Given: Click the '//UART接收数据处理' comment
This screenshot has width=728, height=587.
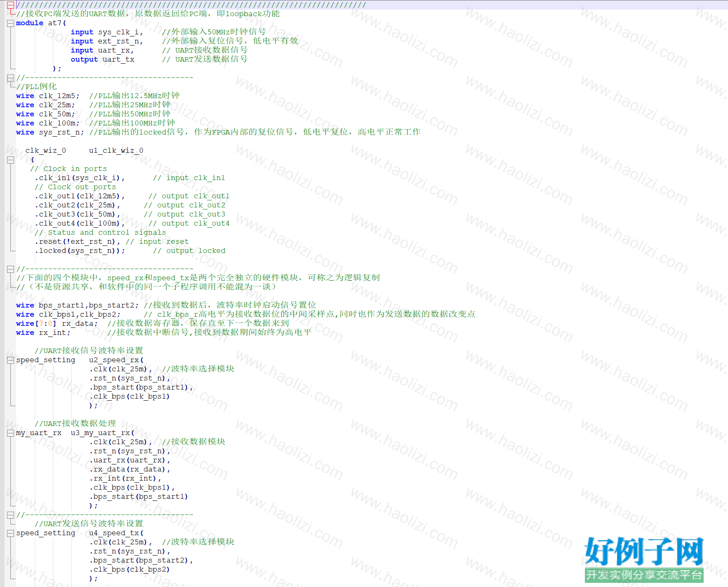Looking at the screenshot, I should coord(75,424).
